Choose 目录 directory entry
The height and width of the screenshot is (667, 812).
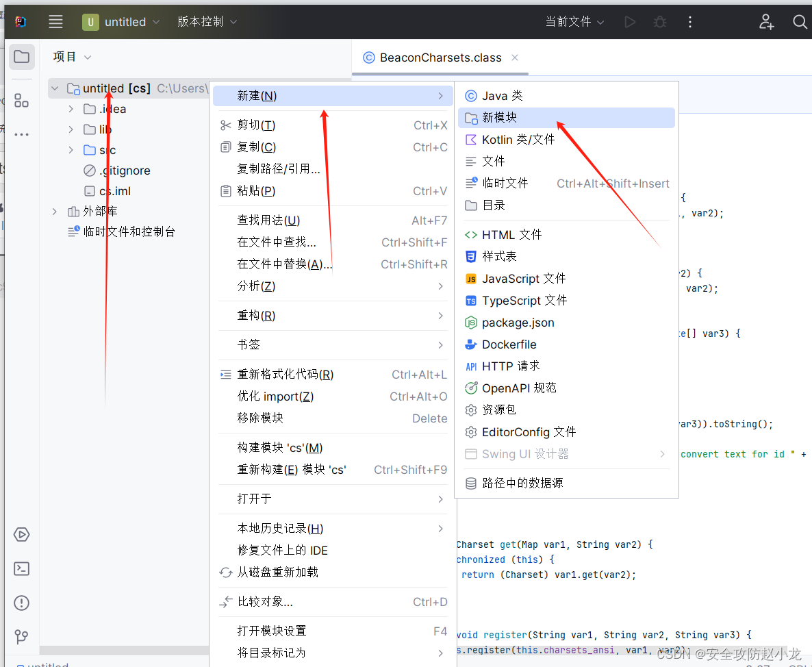[566, 205]
